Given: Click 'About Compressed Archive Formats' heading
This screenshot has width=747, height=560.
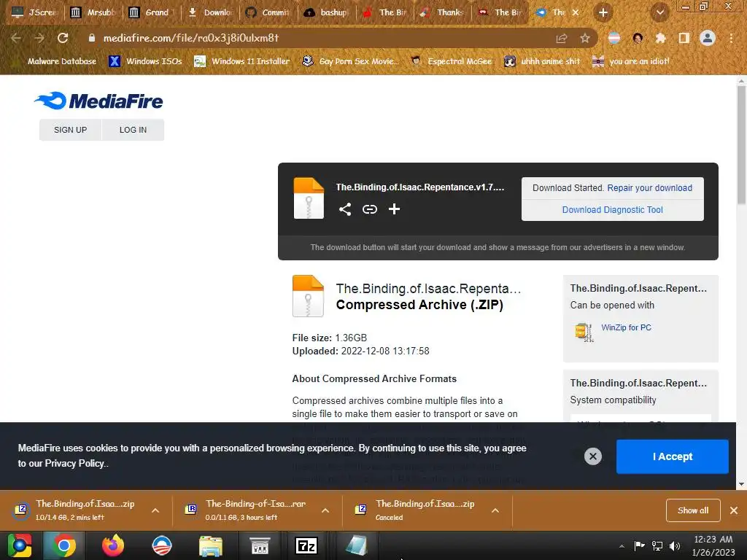Looking at the screenshot, I should pos(374,378).
